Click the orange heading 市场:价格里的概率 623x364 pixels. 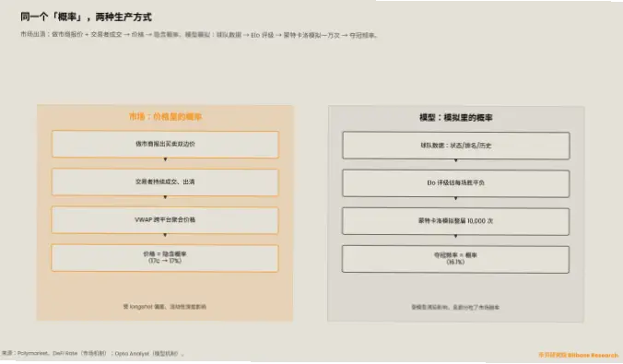(165, 116)
